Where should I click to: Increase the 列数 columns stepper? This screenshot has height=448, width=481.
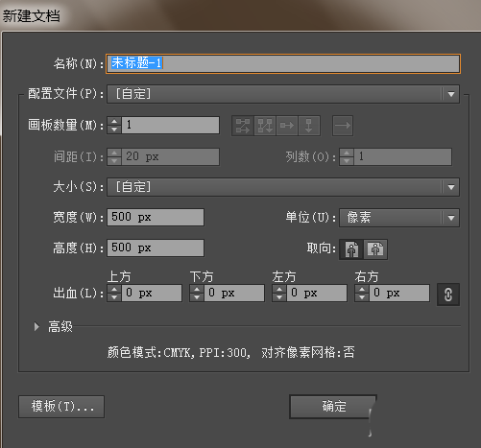347,153
